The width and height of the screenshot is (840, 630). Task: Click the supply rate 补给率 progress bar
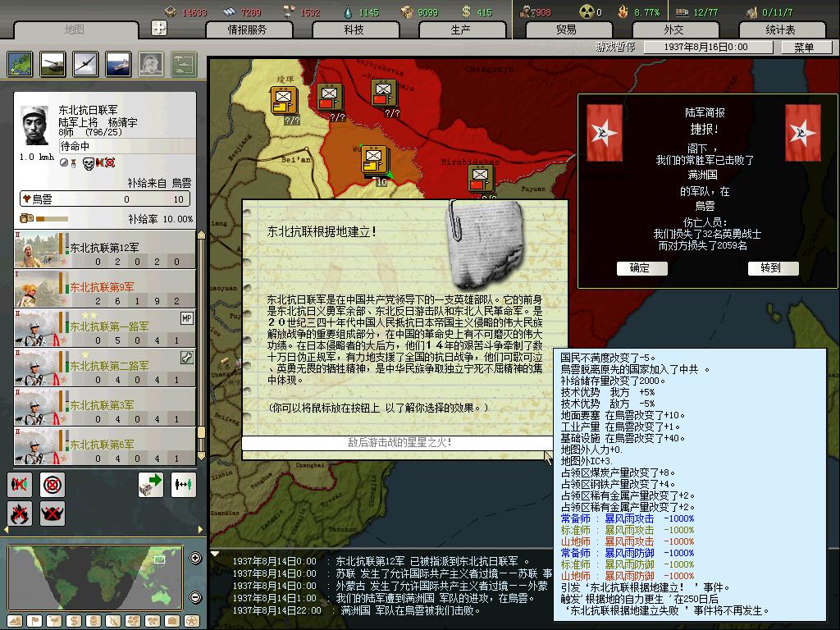tap(52, 218)
